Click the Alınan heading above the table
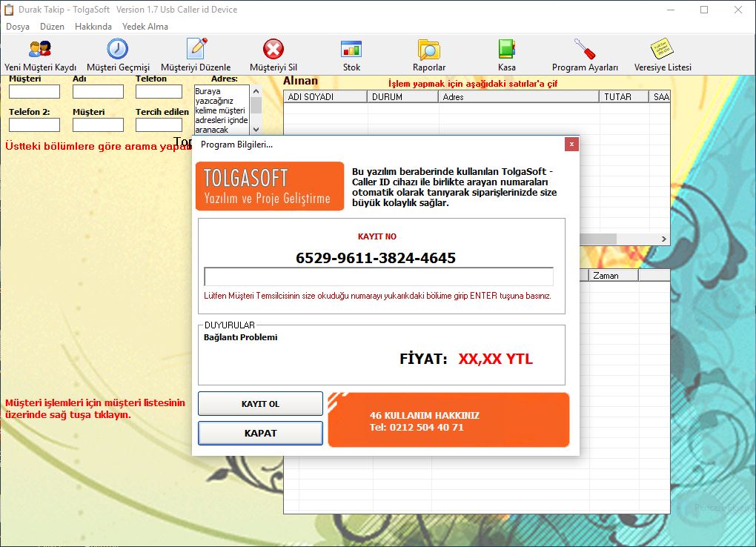The image size is (756, 547). tap(300, 81)
